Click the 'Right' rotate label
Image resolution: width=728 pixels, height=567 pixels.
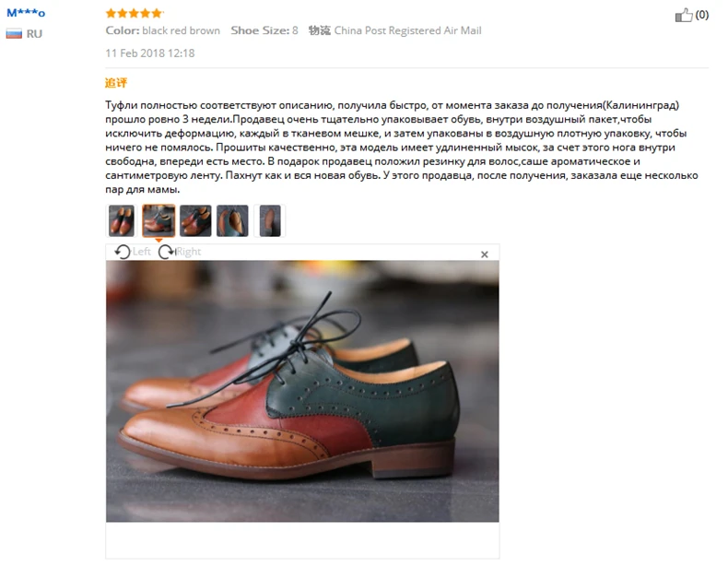click(188, 252)
